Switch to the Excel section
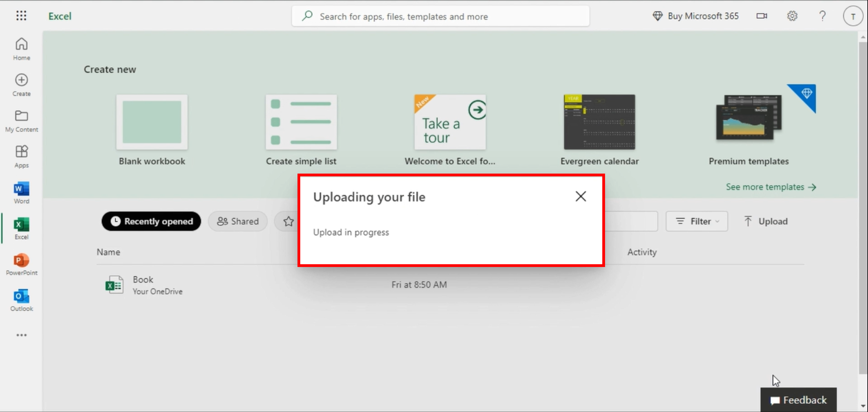Viewport: 868px width, 412px height. tap(21, 228)
